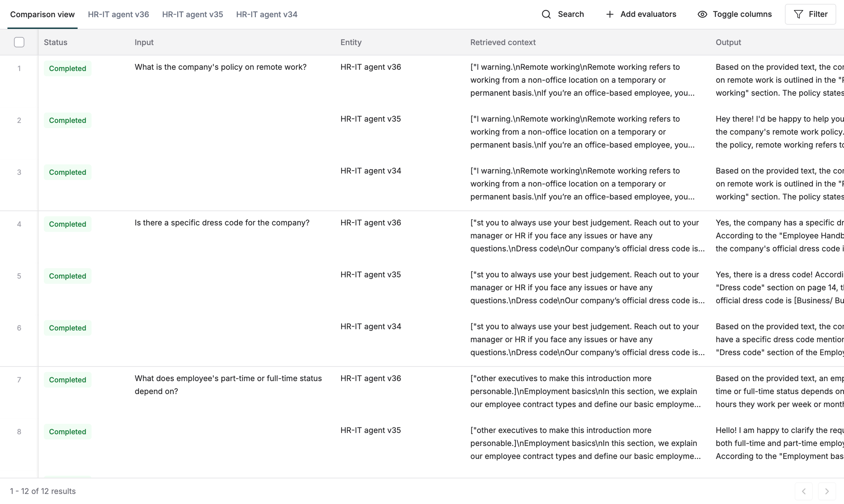
Task: Go to the previous results page arrow
Action: pyautogui.click(x=803, y=491)
